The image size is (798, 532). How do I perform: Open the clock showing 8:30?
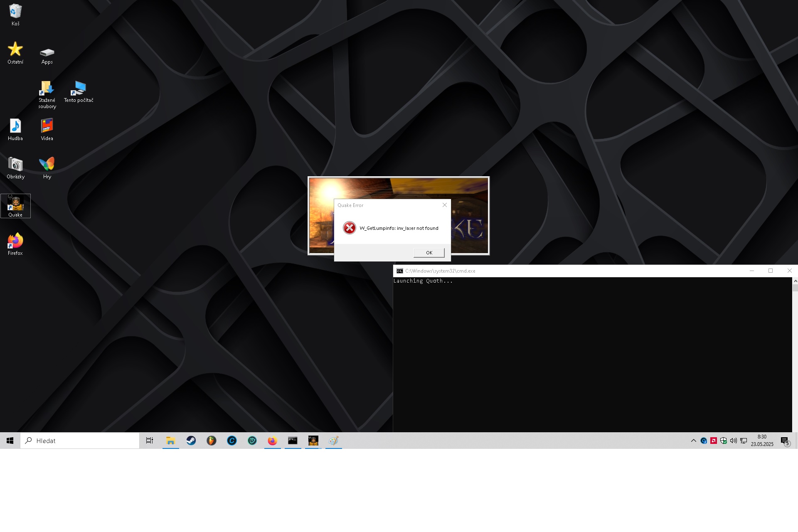coord(762,441)
